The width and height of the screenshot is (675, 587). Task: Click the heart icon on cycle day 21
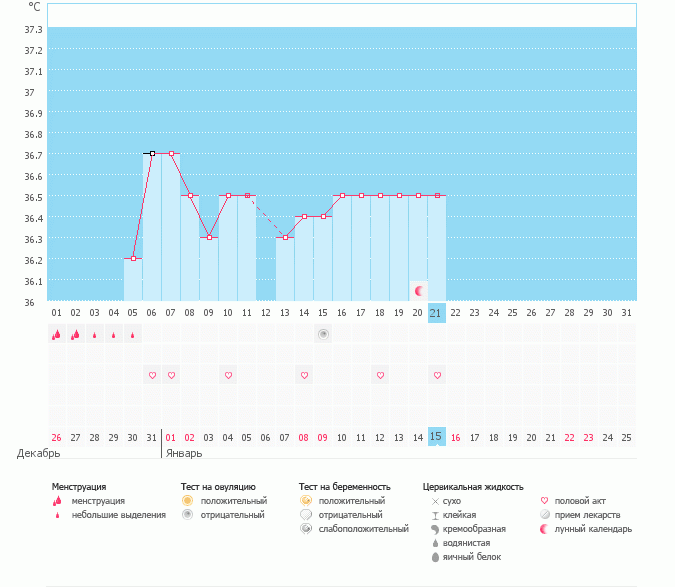(437, 375)
